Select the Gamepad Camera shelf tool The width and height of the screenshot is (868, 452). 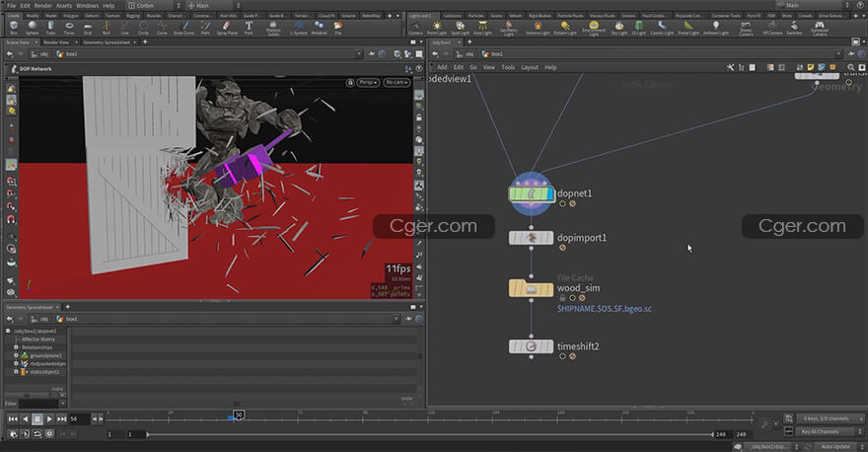(x=820, y=29)
